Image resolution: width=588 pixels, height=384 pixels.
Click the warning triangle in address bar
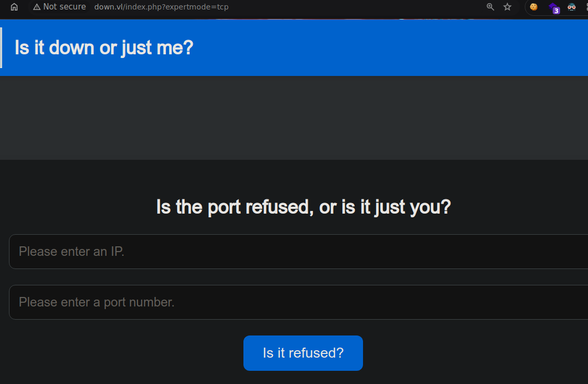37,7
